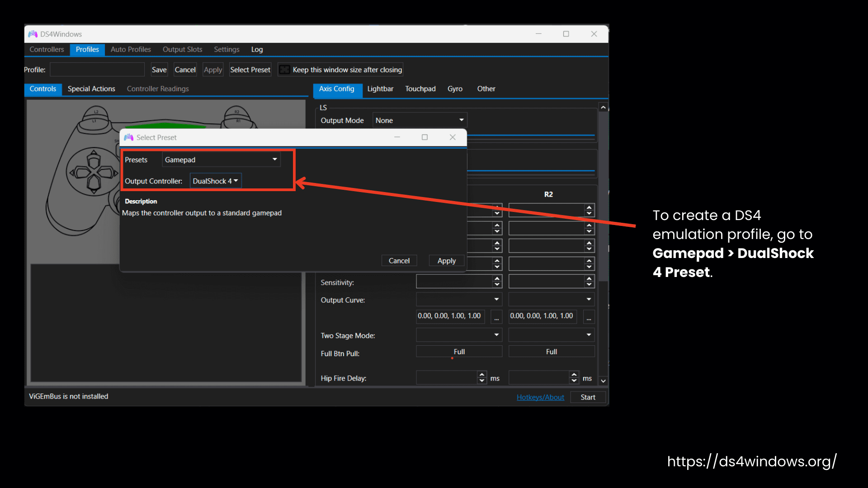Viewport: 868px width, 488px height.
Task: Click the Select Preset dialog app icon
Action: pyautogui.click(x=129, y=137)
